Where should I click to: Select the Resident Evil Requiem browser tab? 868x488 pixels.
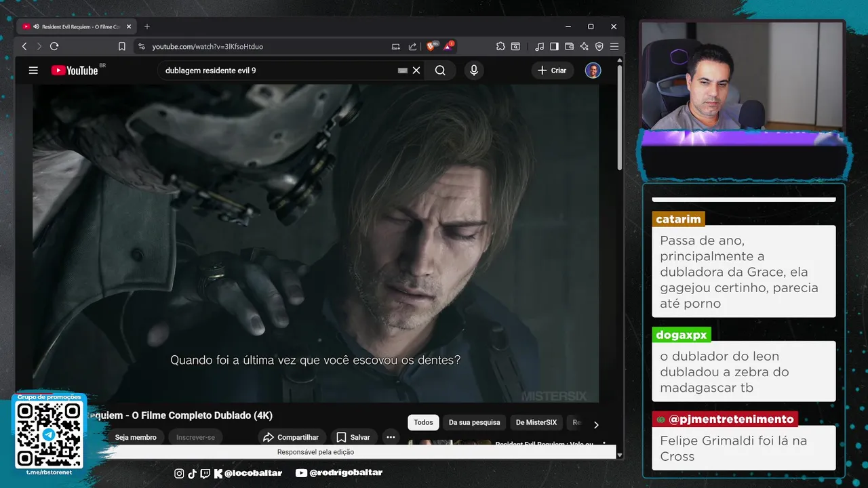pyautogui.click(x=77, y=26)
